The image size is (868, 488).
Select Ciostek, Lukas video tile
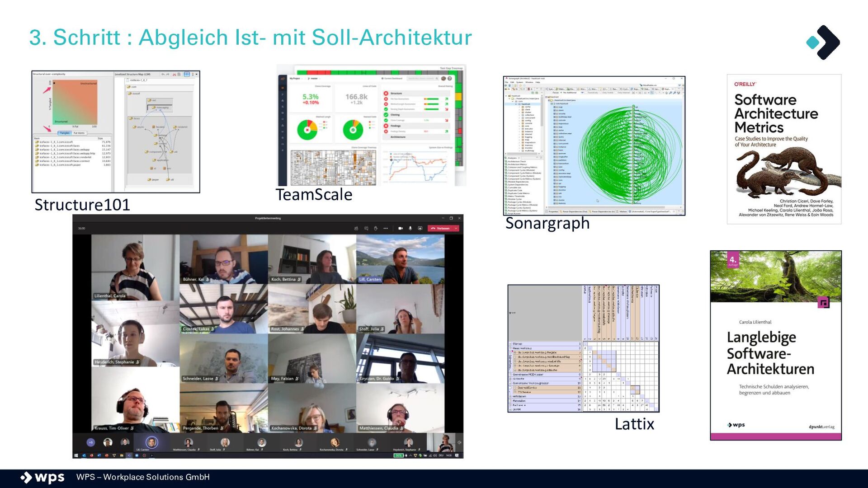(x=224, y=309)
